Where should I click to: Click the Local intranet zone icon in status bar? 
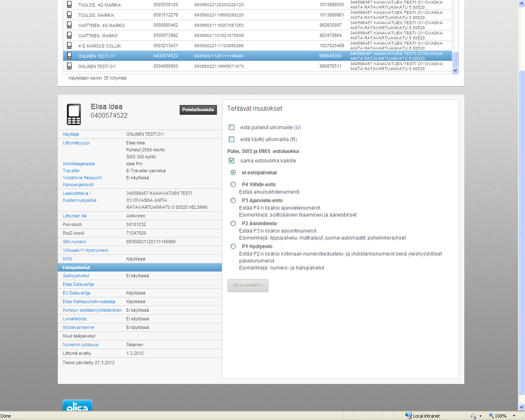(408, 415)
